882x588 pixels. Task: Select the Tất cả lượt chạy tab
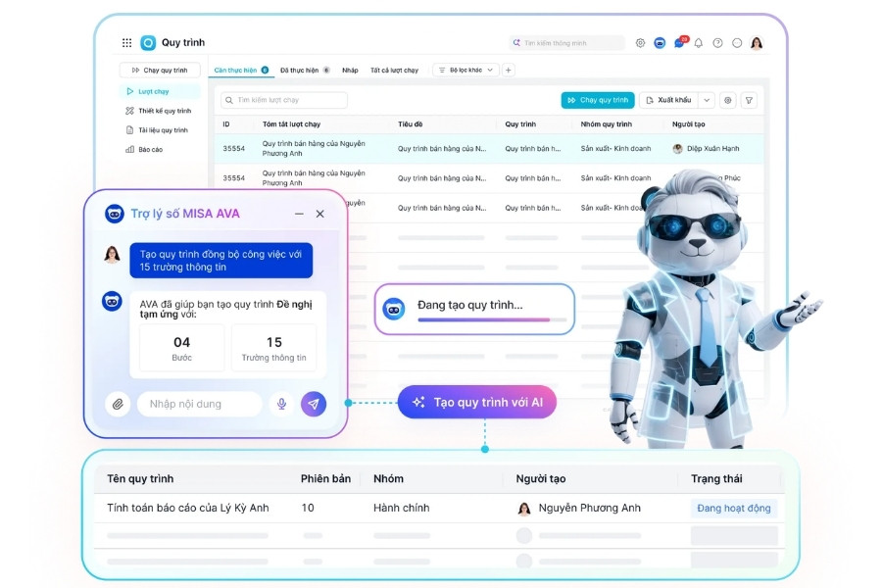pos(394,71)
